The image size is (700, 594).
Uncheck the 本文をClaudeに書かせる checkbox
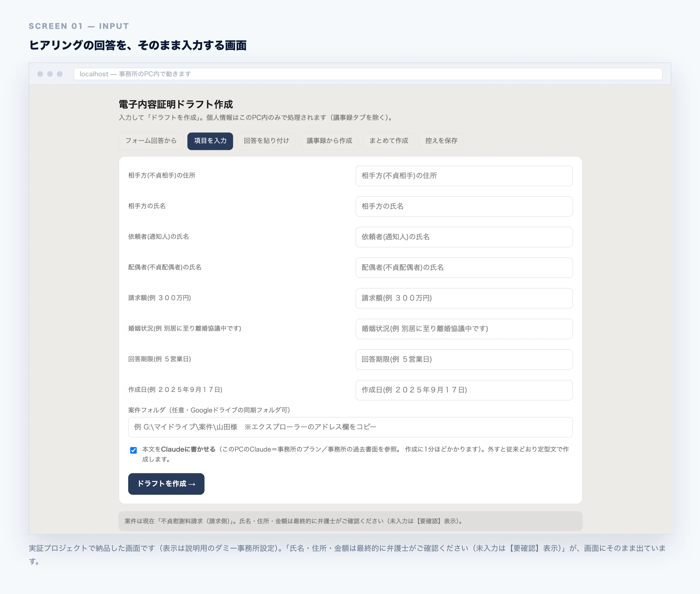(133, 450)
